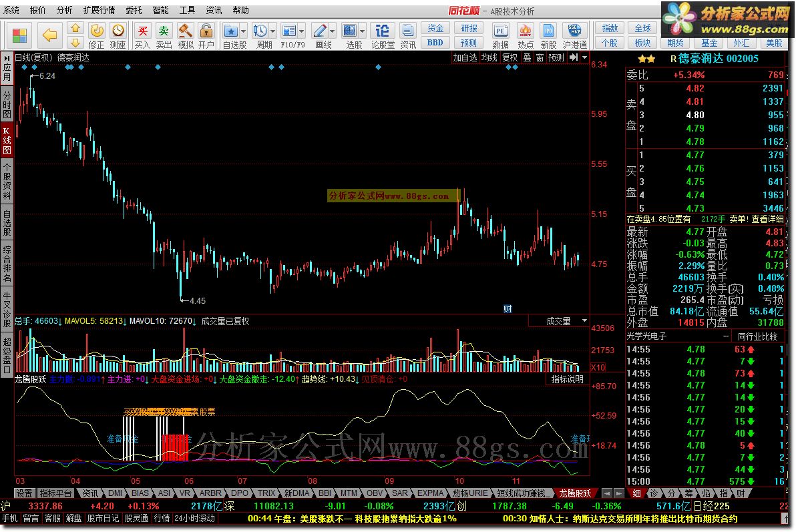
Task: Click the green 卖出 sell icon
Action: (x=164, y=35)
